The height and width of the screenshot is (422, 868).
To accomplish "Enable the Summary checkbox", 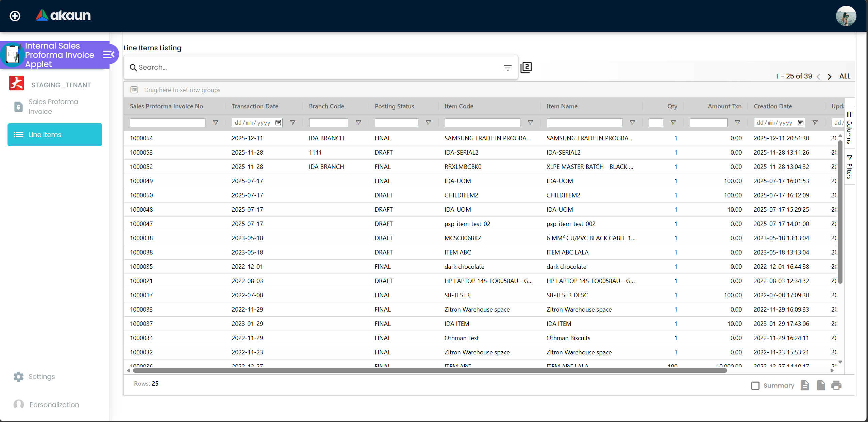I will [x=755, y=385].
